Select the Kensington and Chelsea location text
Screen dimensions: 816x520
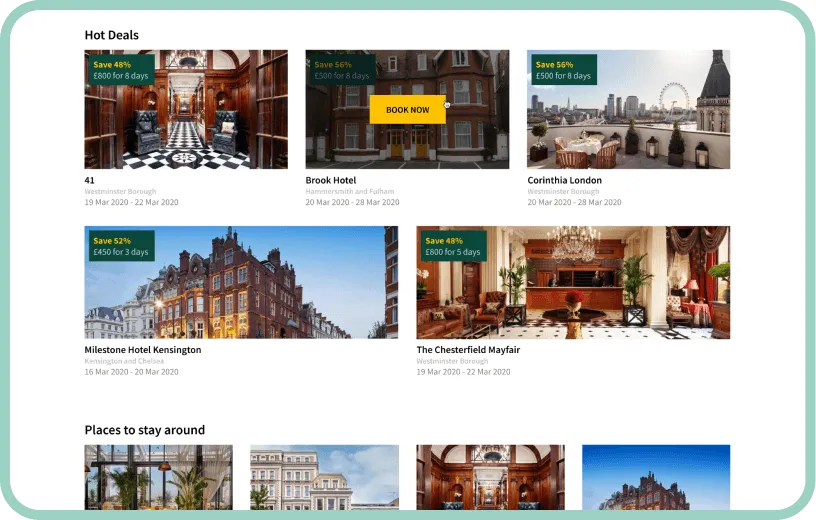[x=124, y=361]
